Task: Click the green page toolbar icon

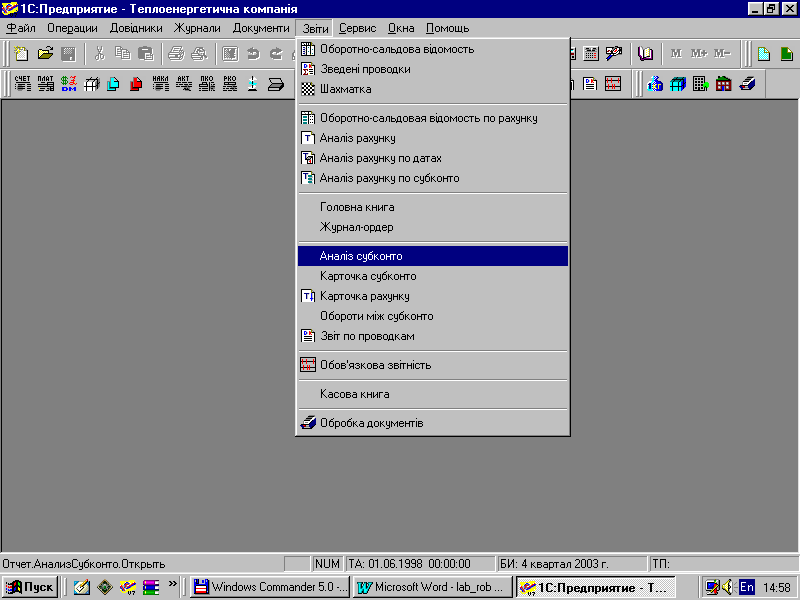Action: (x=787, y=54)
